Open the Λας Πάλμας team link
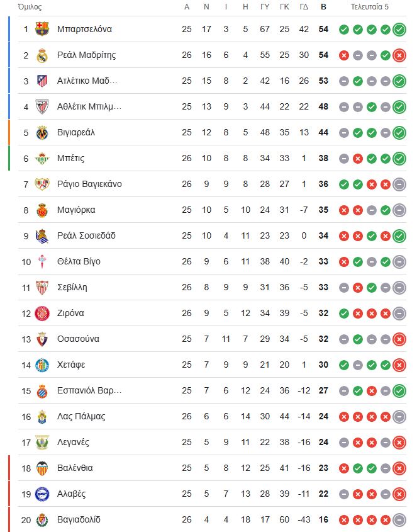 pyautogui.click(x=81, y=417)
